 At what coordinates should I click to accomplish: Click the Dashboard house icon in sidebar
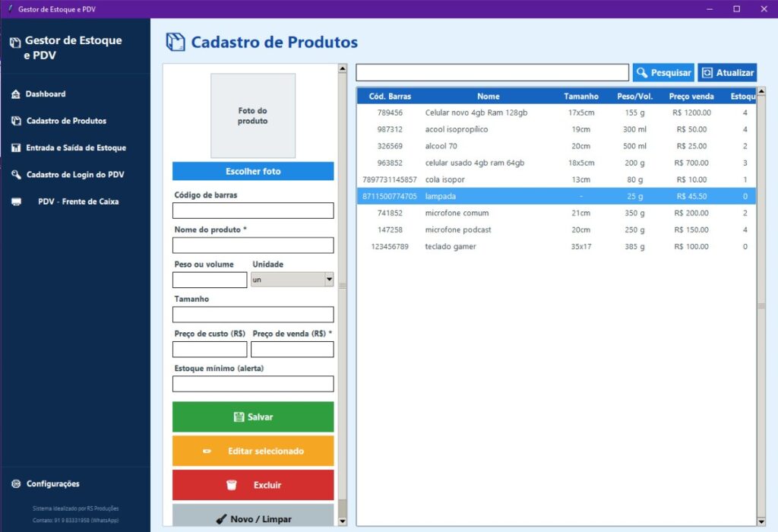(x=16, y=94)
